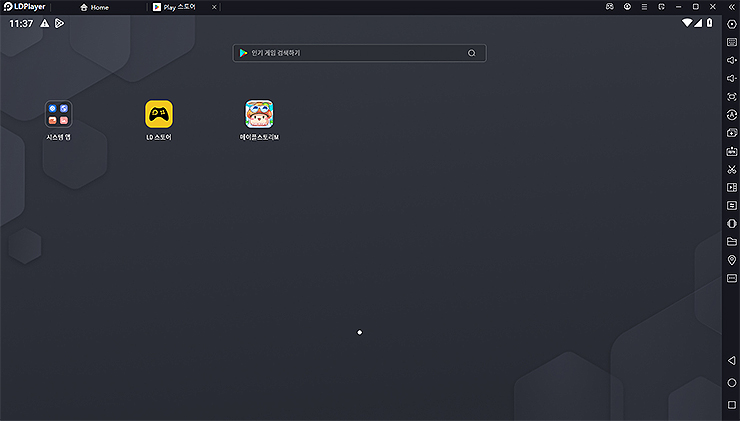This screenshot has width=740, height=421.
Task: Minimize the LDPlayer window
Action: pyautogui.click(x=678, y=7)
